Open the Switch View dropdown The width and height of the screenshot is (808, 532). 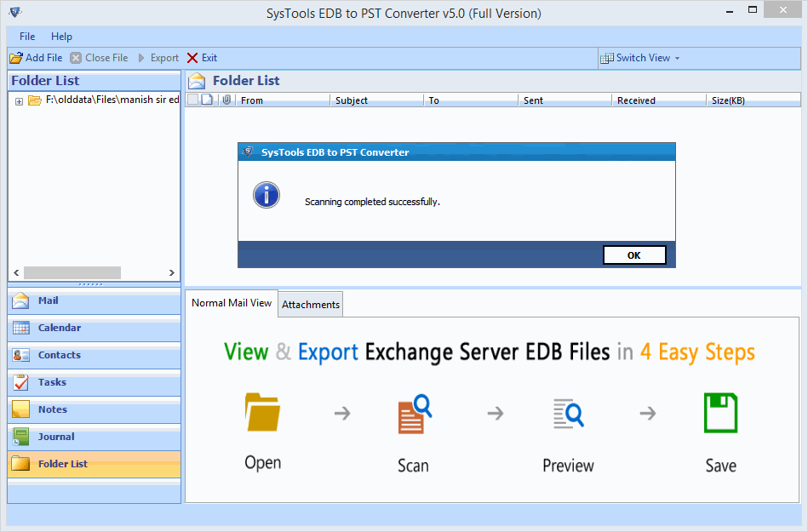pyautogui.click(x=677, y=58)
